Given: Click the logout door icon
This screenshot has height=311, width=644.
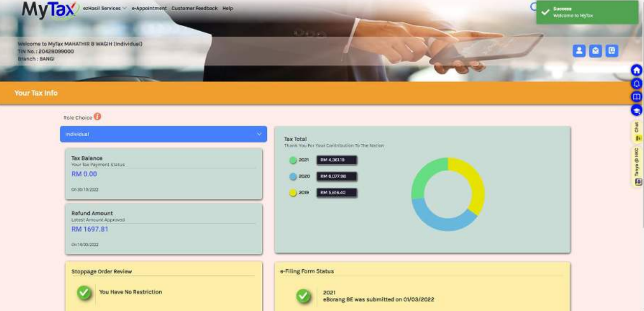Looking at the screenshot, I should click(612, 51).
